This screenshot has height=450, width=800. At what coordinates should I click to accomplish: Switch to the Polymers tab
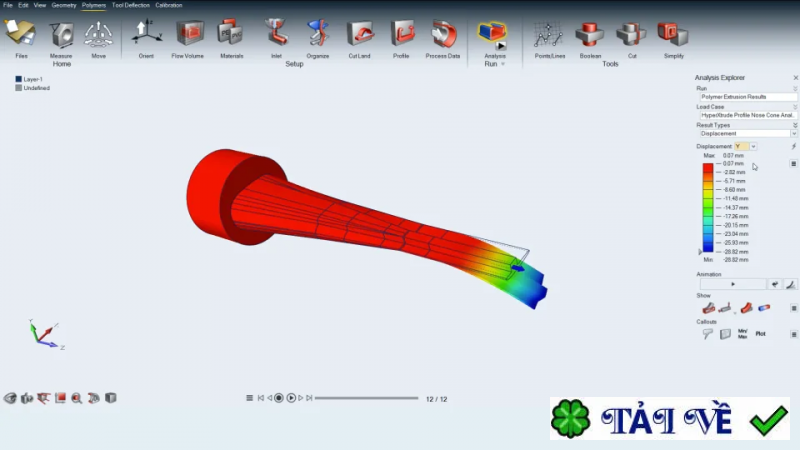pos(94,5)
